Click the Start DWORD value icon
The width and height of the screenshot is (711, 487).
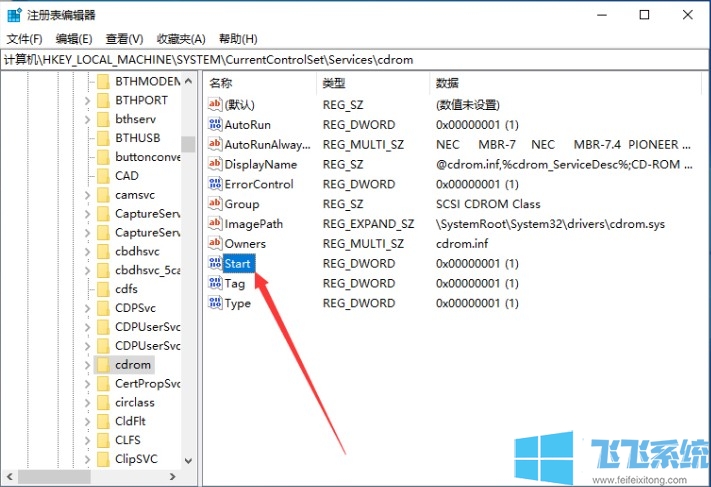pos(214,263)
